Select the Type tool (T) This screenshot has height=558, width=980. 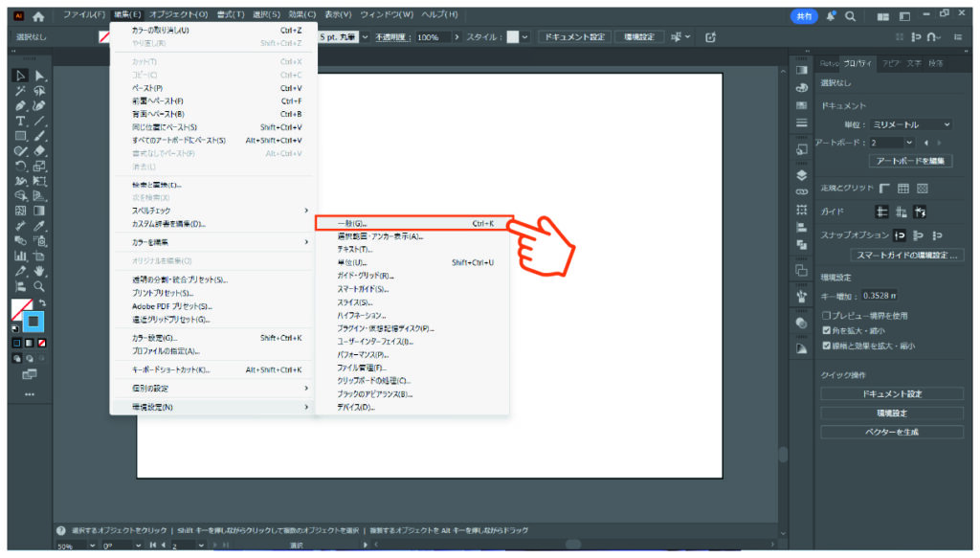pyautogui.click(x=20, y=121)
